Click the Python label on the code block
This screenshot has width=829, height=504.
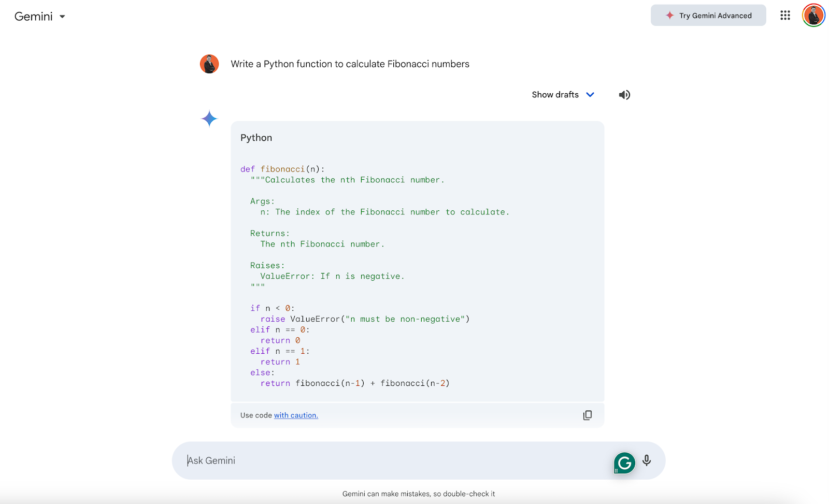pyautogui.click(x=255, y=137)
